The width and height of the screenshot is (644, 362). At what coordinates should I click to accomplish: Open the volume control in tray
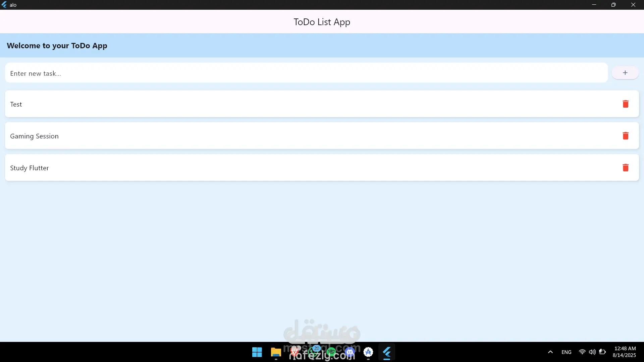pyautogui.click(x=592, y=352)
